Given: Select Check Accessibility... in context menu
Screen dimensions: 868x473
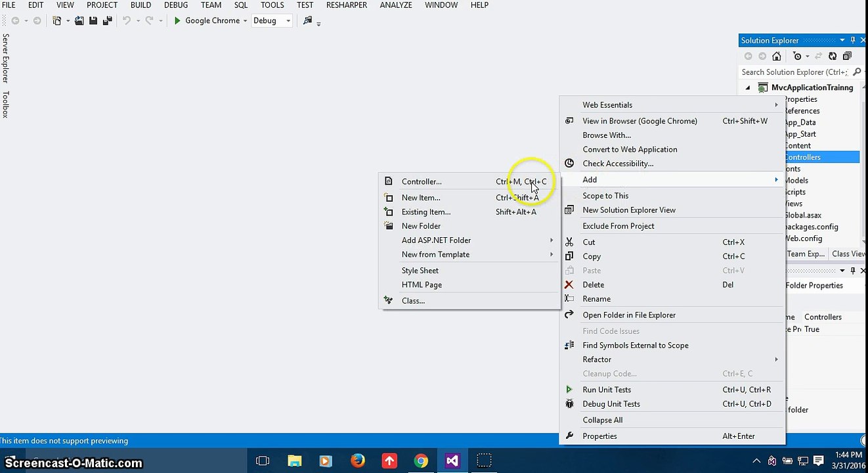Looking at the screenshot, I should [x=672, y=164].
